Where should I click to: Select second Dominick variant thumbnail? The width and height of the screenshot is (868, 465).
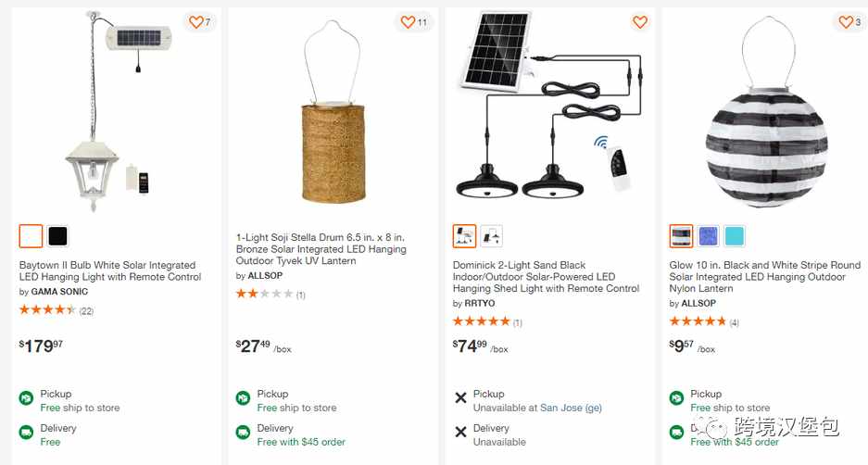pyautogui.click(x=491, y=236)
